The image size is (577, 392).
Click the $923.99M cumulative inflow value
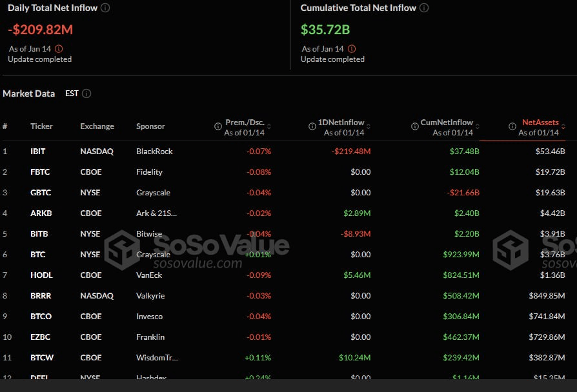point(461,254)
